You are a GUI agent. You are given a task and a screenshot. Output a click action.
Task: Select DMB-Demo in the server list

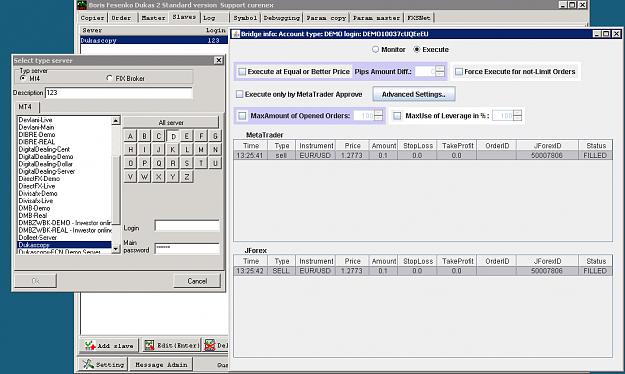click(65, 208)
